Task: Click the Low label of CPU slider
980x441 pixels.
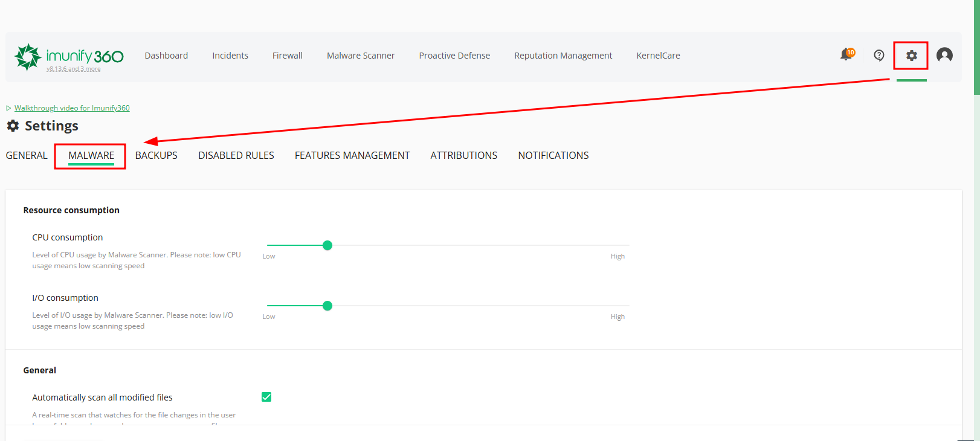Action: tap(269, 256)
